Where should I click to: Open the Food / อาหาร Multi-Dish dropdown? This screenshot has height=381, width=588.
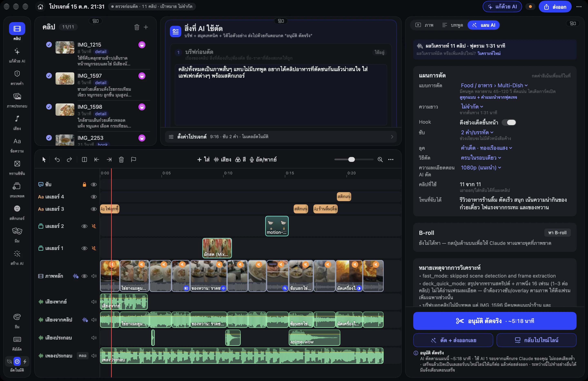[494, 86]
